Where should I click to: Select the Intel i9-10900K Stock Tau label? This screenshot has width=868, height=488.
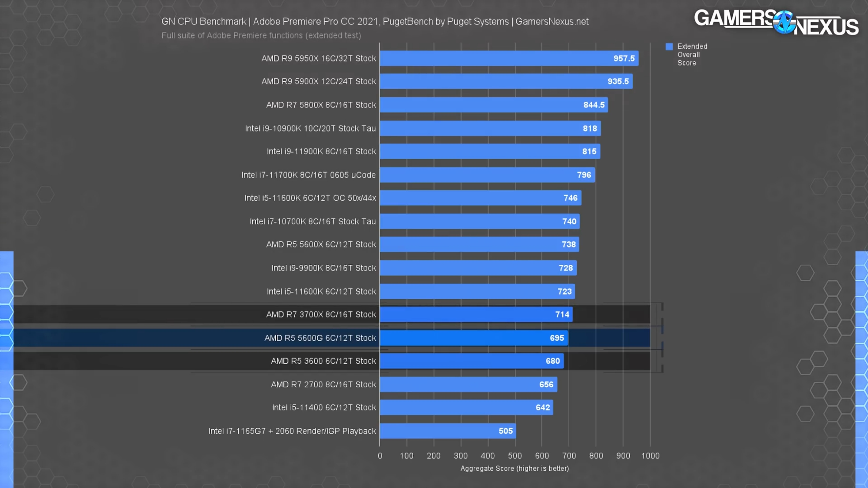click(310, 128)
